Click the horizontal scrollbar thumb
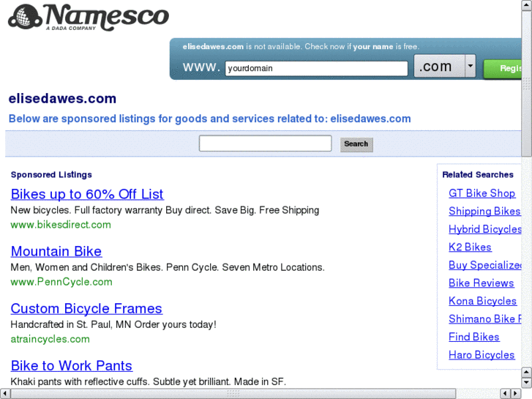 click(233, 394)
